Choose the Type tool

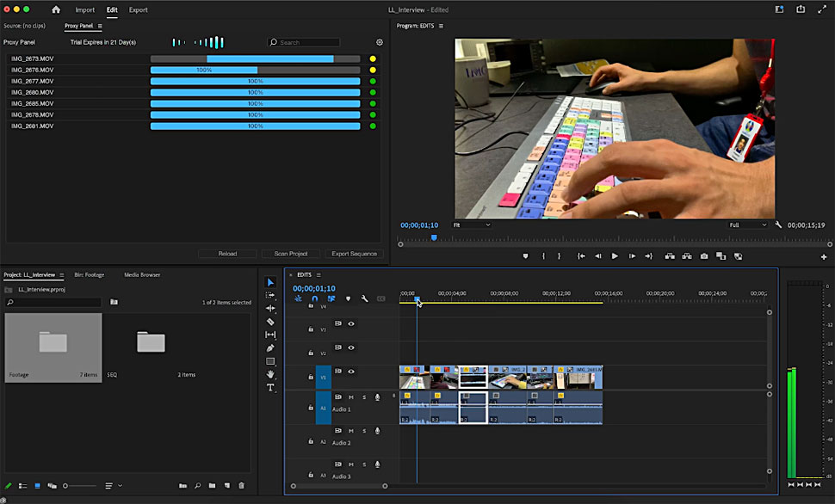click(270, 388)
